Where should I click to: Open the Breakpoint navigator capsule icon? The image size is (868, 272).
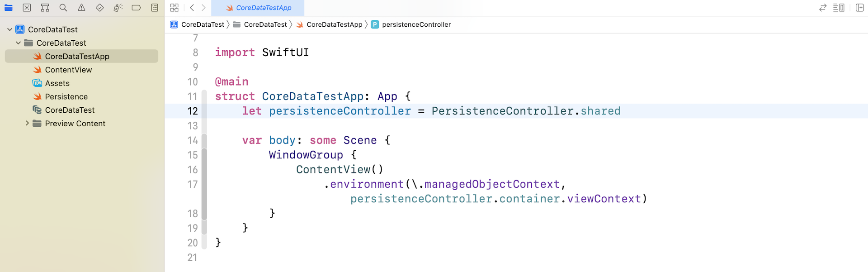(x=136, y=8)
